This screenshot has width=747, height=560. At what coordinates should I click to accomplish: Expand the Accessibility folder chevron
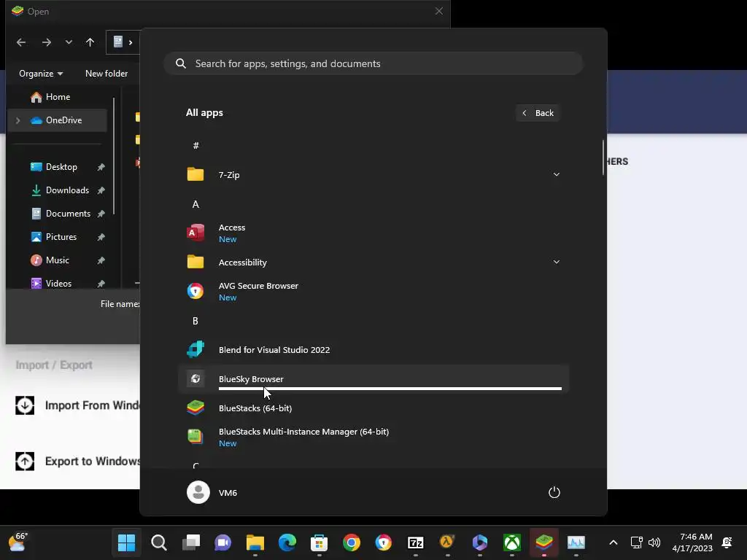click(556, 262)
